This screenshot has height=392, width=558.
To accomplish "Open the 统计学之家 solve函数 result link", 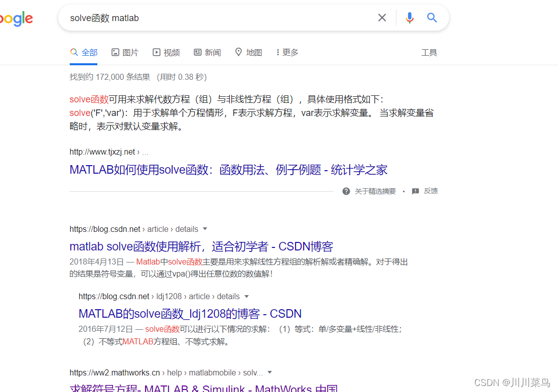I will (x=228, y=170).
